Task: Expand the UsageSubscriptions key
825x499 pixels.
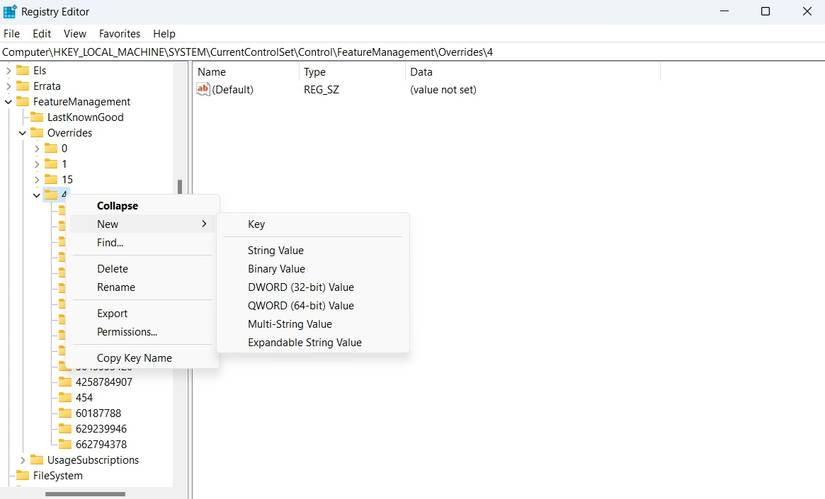Action: coord(23,460)
